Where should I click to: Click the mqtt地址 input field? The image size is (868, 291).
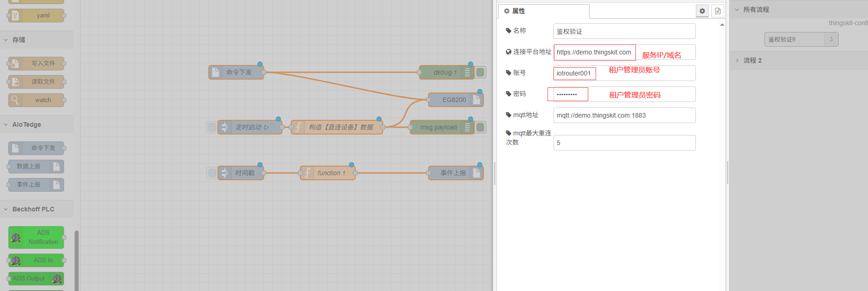[624, 115]
